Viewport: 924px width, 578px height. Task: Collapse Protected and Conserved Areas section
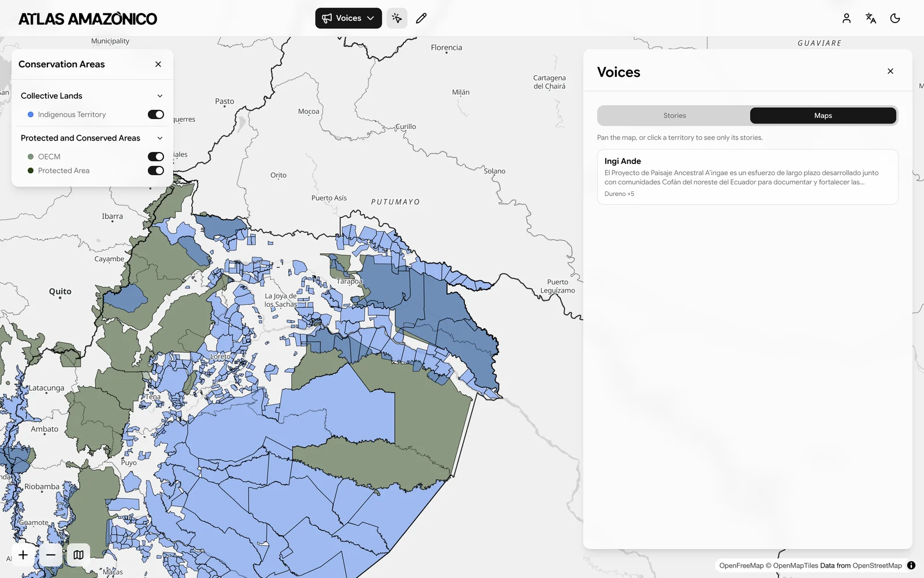click(x=160, y=138)
